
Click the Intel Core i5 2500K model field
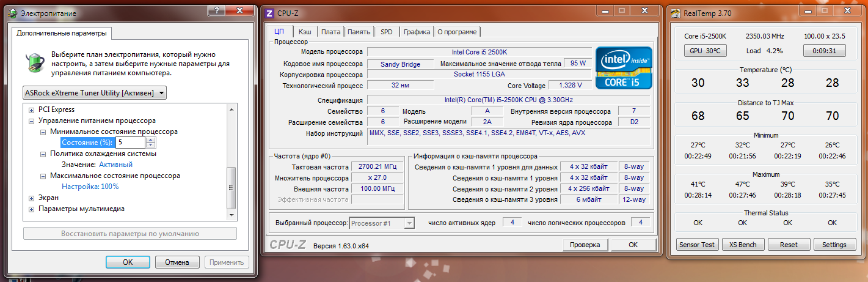(x=479, y=52)
